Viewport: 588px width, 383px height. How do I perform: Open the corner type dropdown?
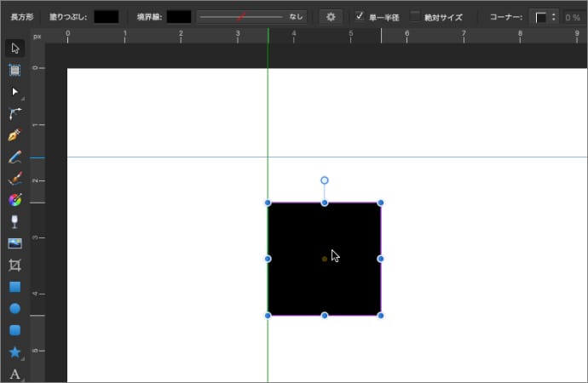545,16
